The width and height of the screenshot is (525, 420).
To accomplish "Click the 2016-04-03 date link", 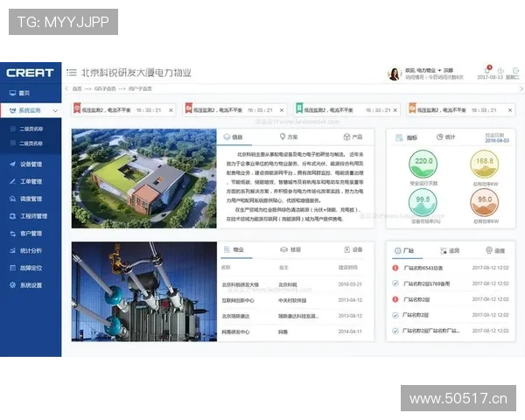I will pyautogui.click(x=497, y=141).
